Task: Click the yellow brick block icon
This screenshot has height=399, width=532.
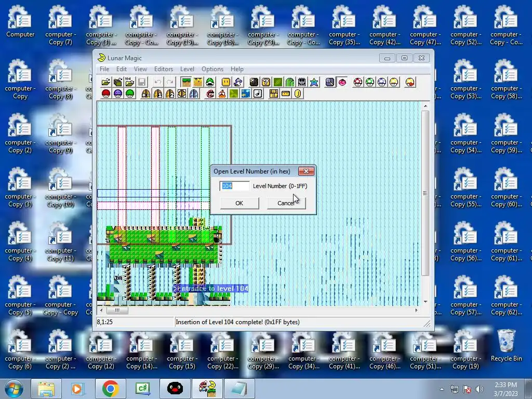Action: point(273,94)
